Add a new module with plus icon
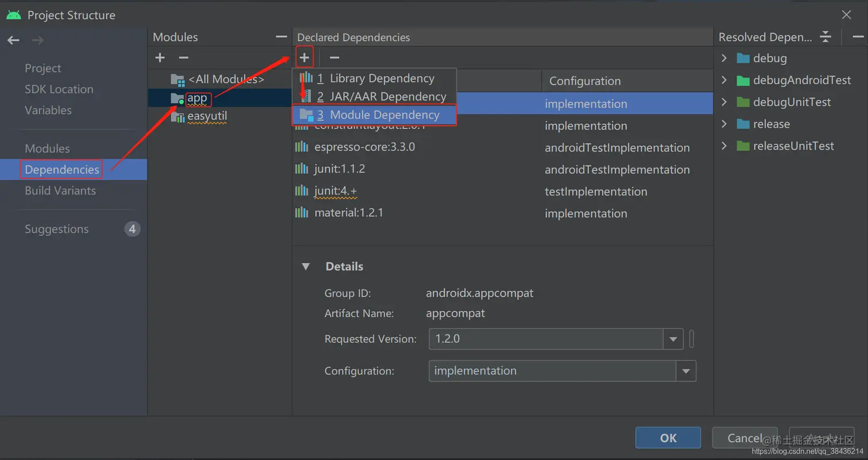The height and width of the screenshot is (460, 868). 160,57
